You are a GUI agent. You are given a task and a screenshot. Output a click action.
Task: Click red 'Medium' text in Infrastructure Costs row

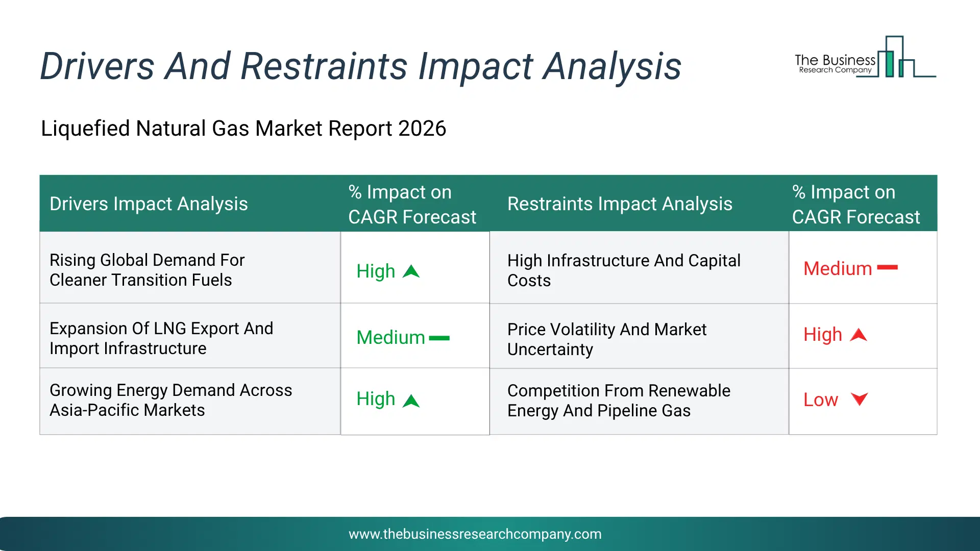[x=838, y=268]
